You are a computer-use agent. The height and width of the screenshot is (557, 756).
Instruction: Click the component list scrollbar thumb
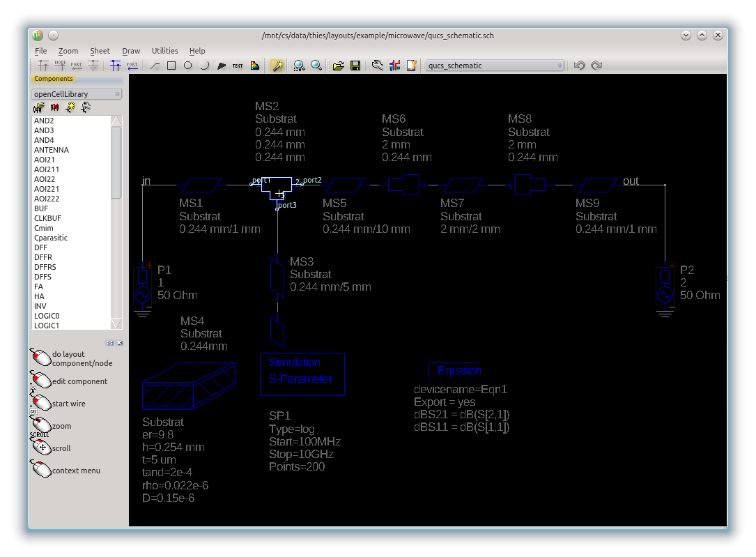[116, 162]
